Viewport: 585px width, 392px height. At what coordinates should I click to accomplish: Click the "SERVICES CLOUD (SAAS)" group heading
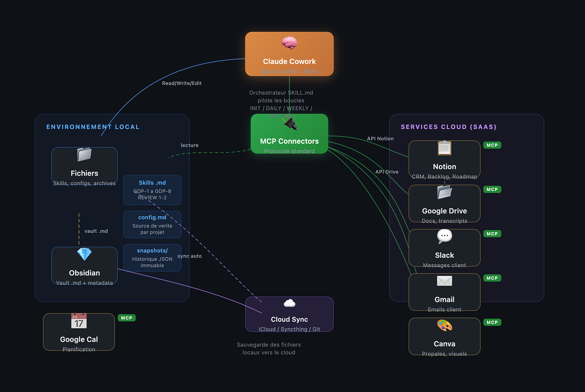pyautogui.click(x=449, y=127)
